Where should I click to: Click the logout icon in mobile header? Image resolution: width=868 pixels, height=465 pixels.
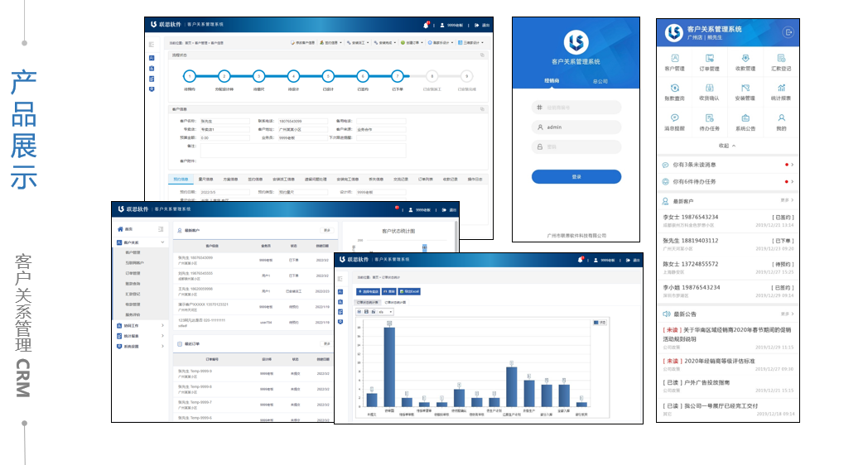pyautogui.click(x=788, y=31)
